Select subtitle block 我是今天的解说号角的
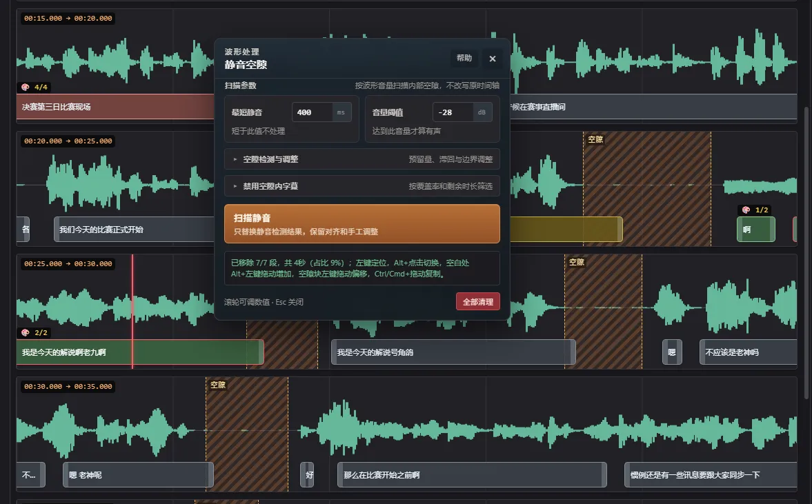812x504 pixels. tap(453, 352)
